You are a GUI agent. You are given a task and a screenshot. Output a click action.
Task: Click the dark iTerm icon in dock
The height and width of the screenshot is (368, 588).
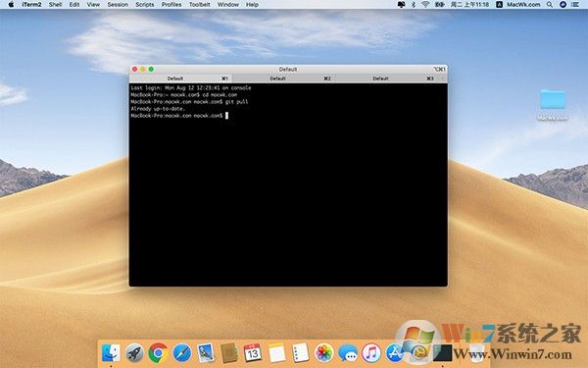pos(443,352)
